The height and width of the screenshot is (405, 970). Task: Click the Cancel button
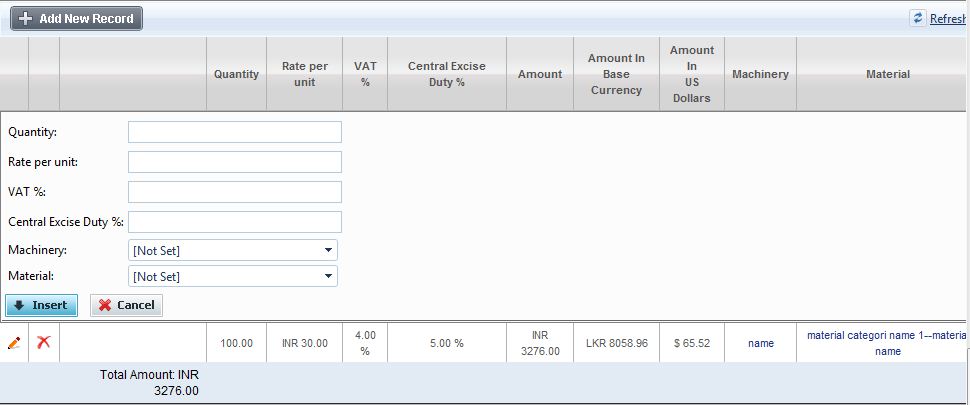126,305
